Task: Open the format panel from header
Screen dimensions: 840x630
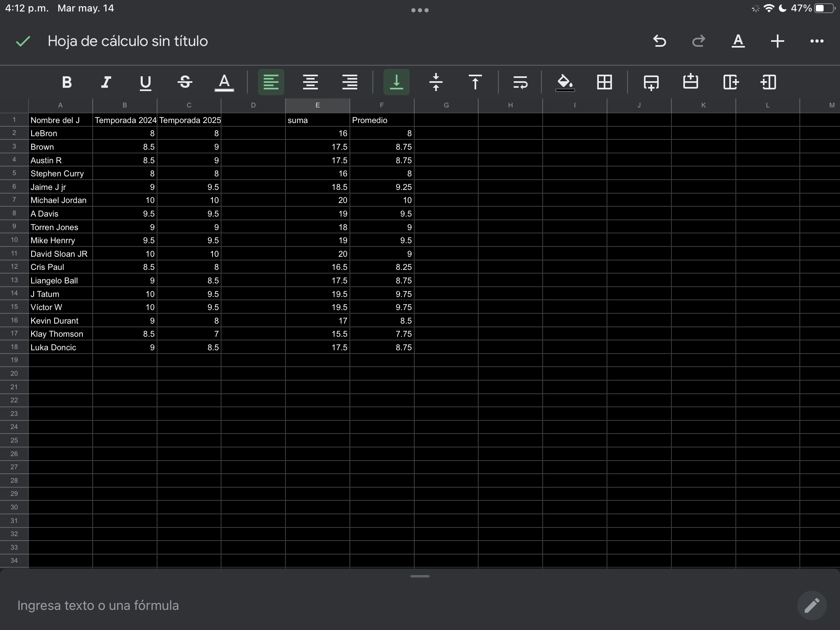Action: click(x=738, y=41)
